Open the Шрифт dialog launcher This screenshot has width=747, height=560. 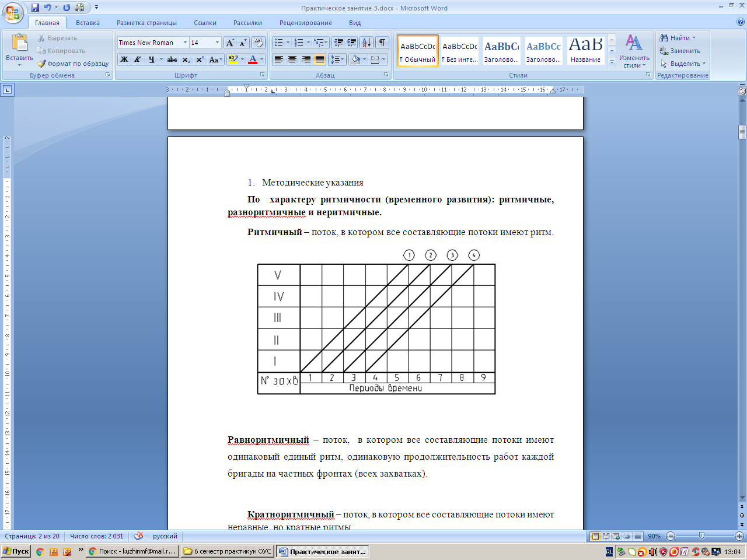tap(263, 75)
